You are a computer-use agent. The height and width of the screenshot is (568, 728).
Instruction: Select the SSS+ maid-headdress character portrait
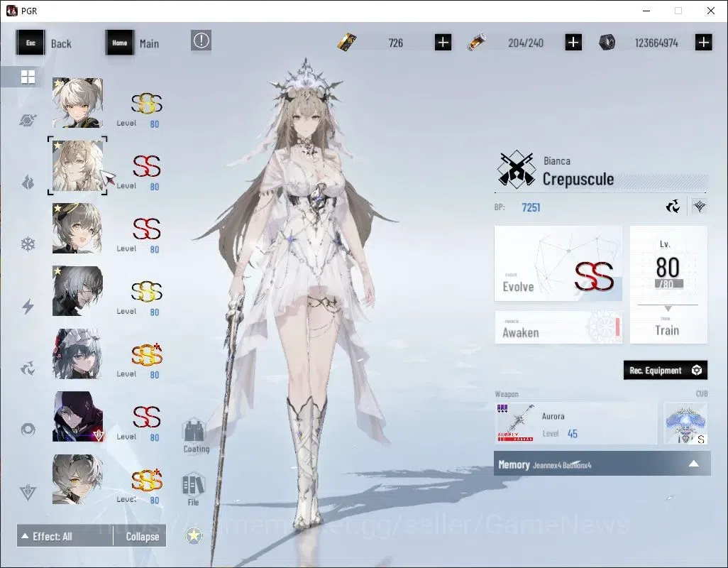(77, 354)
